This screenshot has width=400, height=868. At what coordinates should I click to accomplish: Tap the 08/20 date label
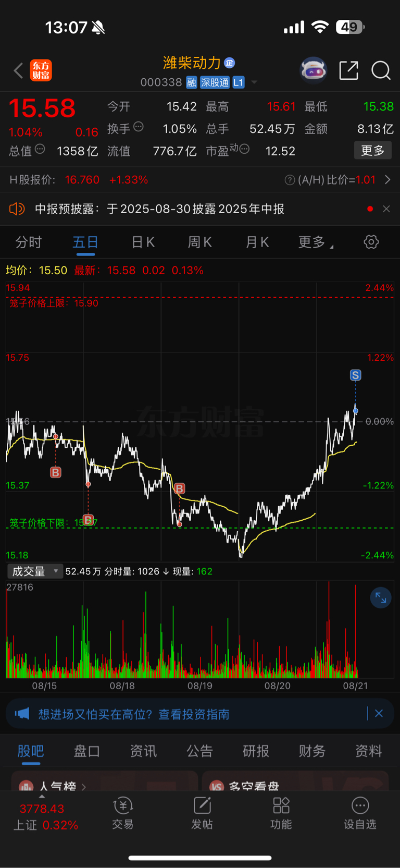[x=278, y=686]
